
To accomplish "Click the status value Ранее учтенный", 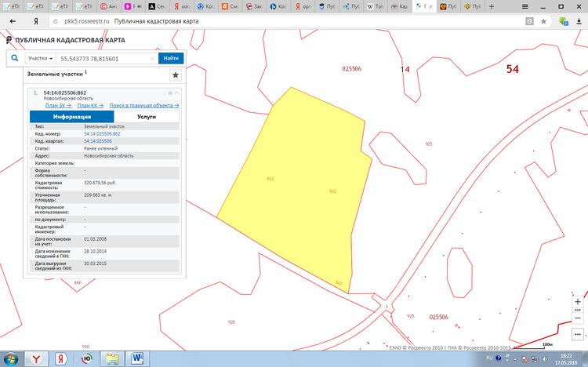I will pyautogui.click(x=100, y=148).
